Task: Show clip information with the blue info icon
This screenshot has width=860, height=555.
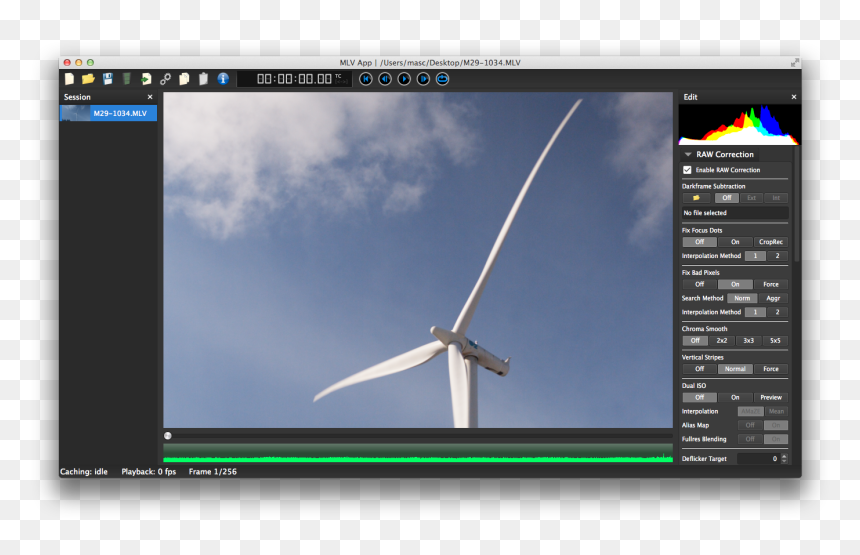Action: coord(223,79)
